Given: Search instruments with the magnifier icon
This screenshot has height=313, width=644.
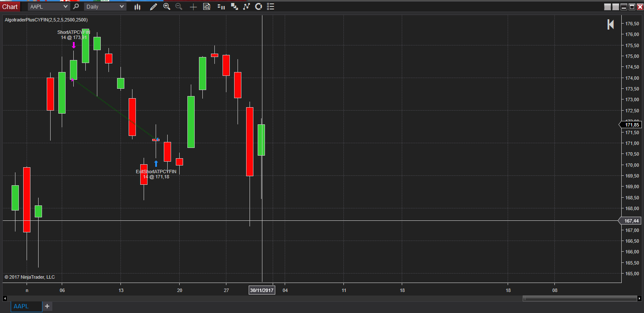Looking at the screenshot, I should coord(76,6).
